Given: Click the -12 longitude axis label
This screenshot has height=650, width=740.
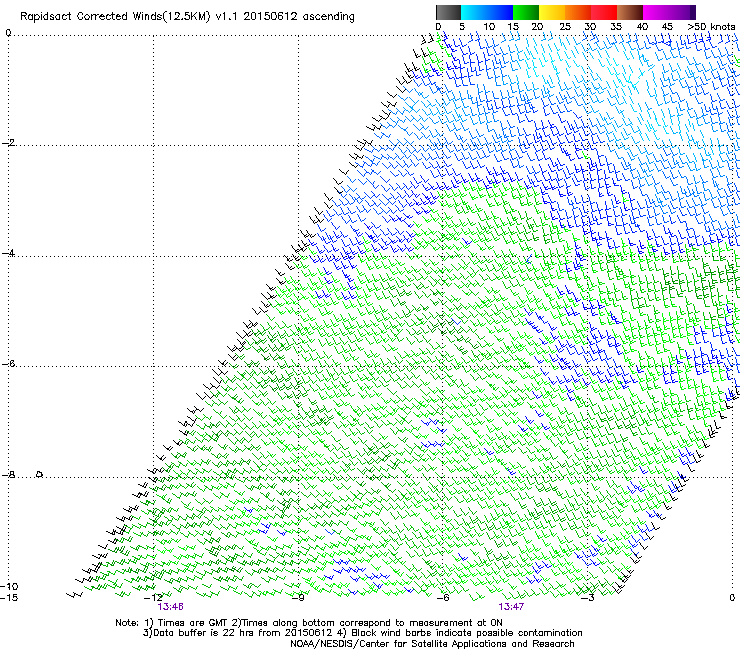Looking at the screenshot, I should [x=153, y=598].
